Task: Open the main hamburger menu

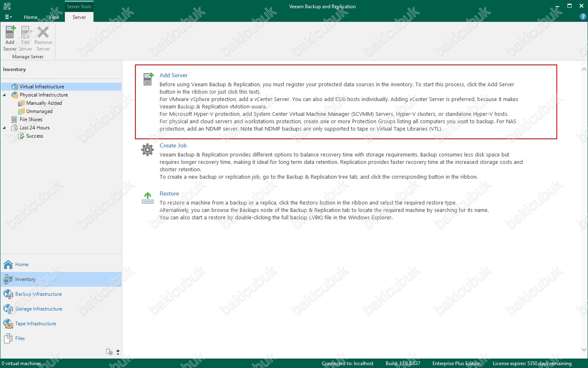Action: click(8, 17)
